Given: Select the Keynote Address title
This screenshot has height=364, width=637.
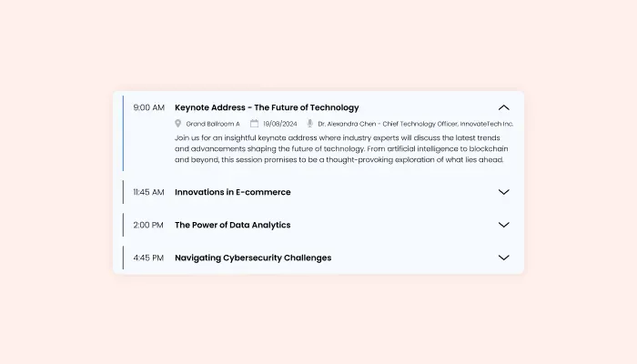Looking at the screenshot, I should coord(267,107).
